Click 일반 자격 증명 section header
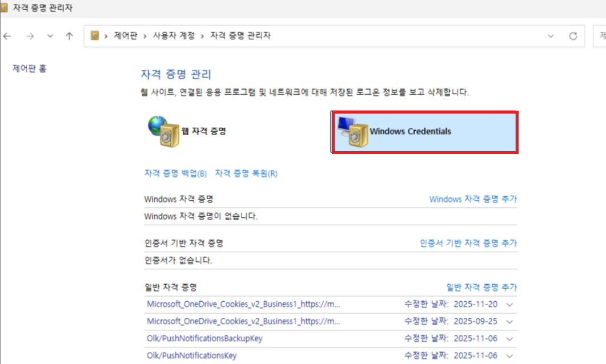Screen dimensions: 606x364 point(170,287)
